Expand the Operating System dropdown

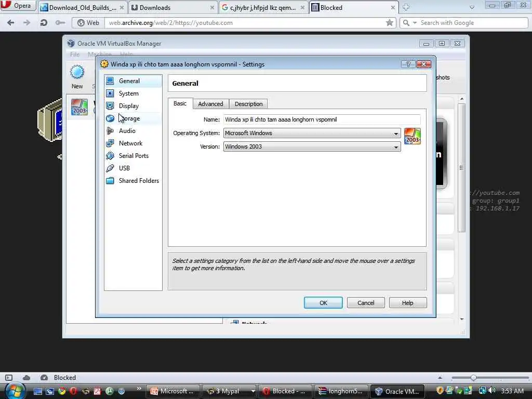click(395, 134)
